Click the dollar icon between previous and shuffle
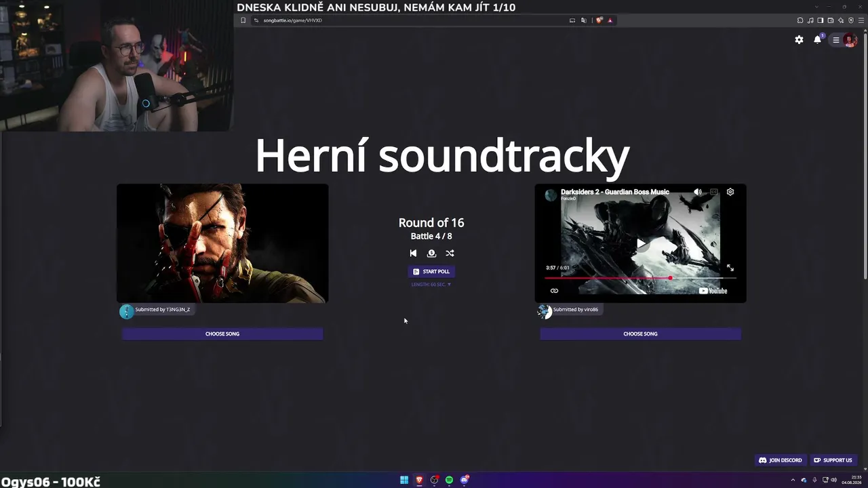This screenshot has width=868, height=488. pos(431,253)
